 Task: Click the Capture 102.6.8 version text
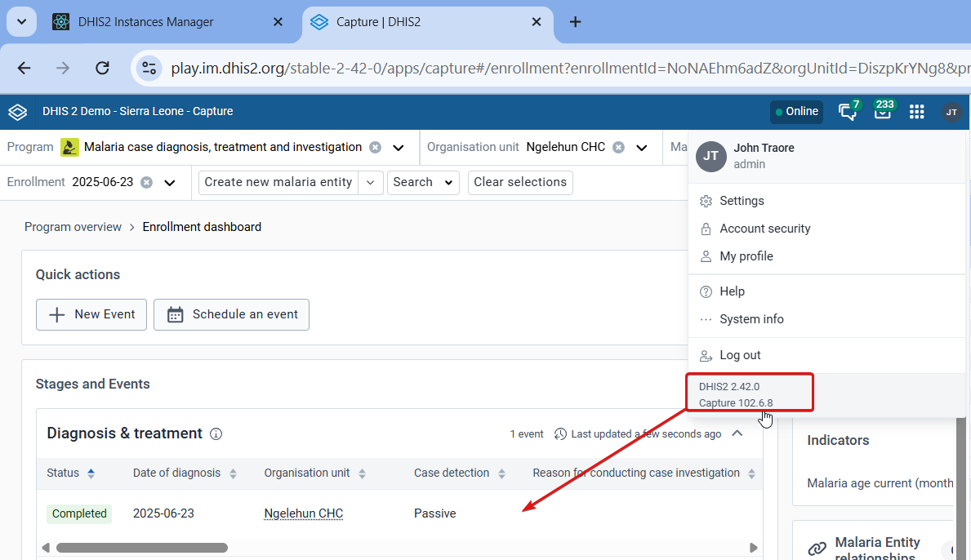(736, 402)
